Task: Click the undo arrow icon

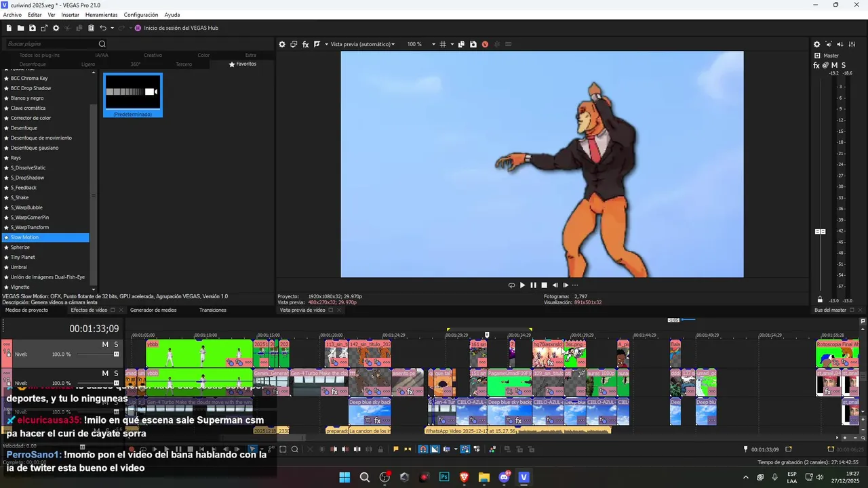Action: [x=103, y=28]
